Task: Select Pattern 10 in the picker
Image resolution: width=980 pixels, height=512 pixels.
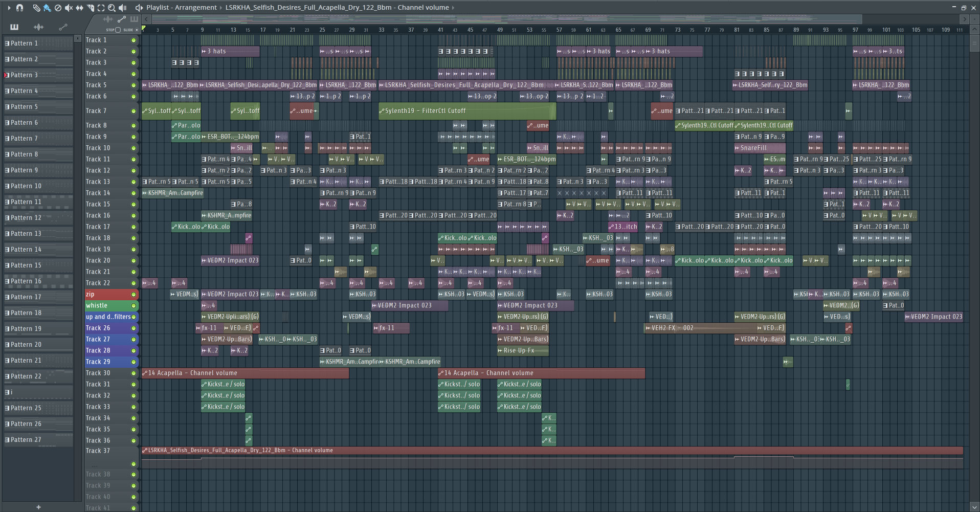Action: [x=38, y=186]
